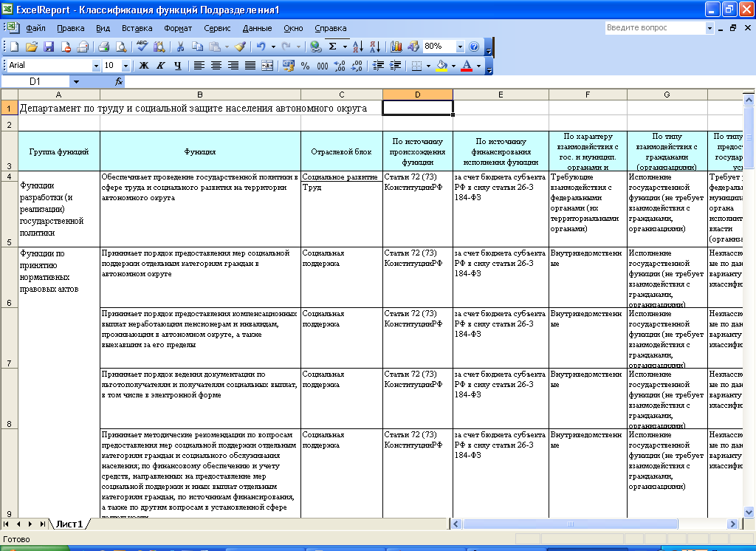Image resolution: width=756 pixels, height=551 pixels.
Task: Select column E by its header
Action: (x=501, y=95)
